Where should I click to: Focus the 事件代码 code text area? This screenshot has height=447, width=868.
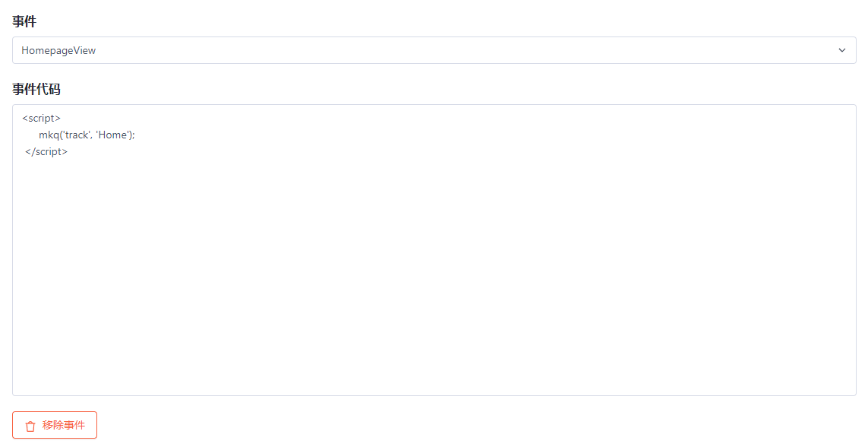434,250
